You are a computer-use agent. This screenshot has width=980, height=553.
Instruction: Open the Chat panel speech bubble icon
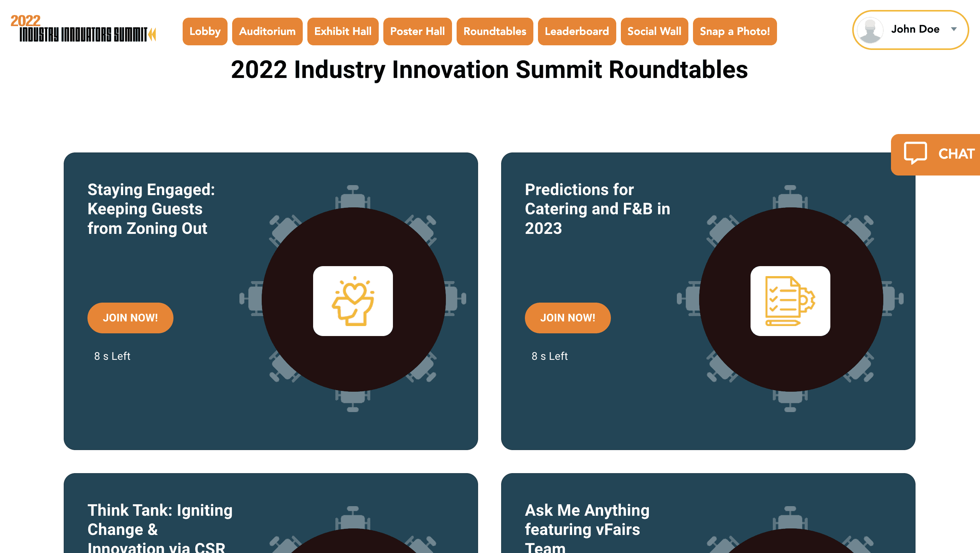coord(915,153)
